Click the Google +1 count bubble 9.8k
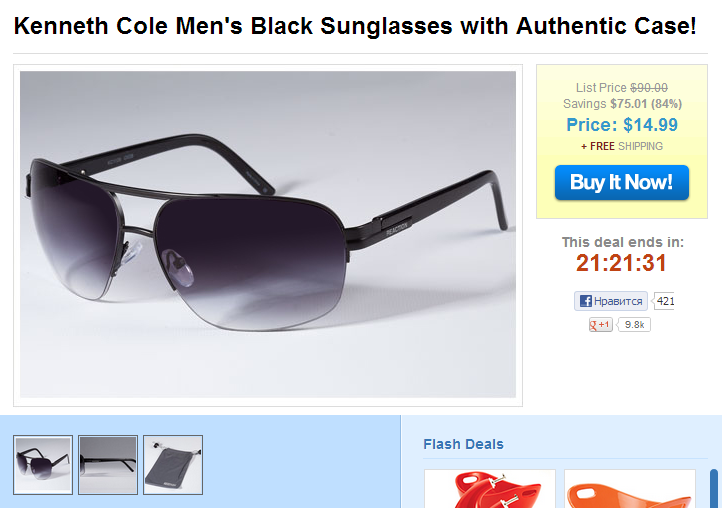The image size is (722, 508). coord(635,325)
